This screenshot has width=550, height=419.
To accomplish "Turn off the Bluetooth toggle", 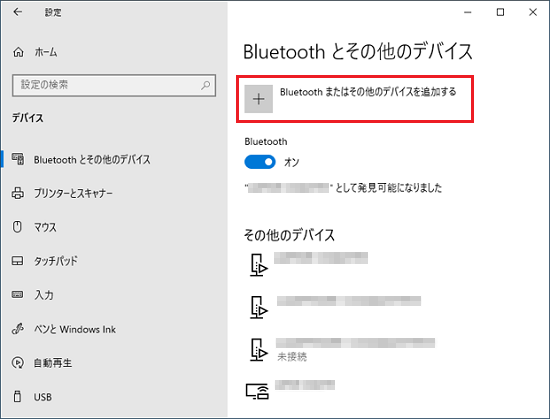I will pyautogui.click(x=260, y=162).
